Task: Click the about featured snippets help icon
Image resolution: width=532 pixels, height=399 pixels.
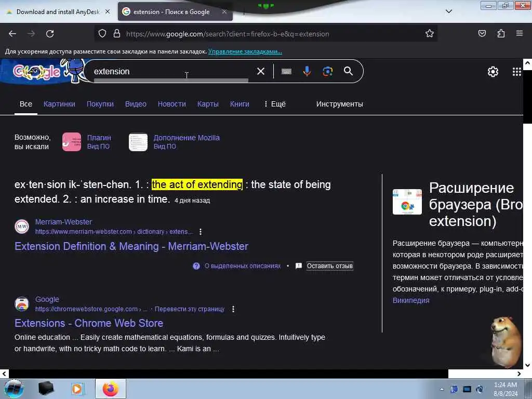Action: click(196, 266)
